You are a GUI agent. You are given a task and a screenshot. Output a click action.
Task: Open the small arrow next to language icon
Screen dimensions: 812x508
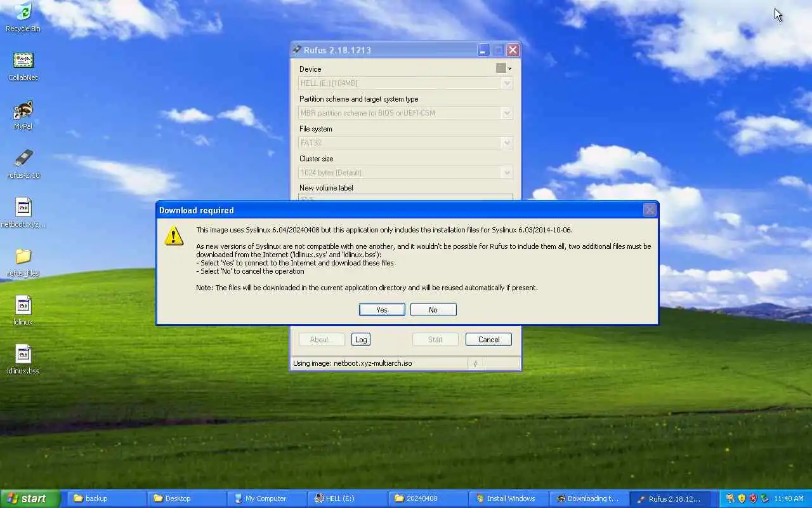(x=509, y=69)
